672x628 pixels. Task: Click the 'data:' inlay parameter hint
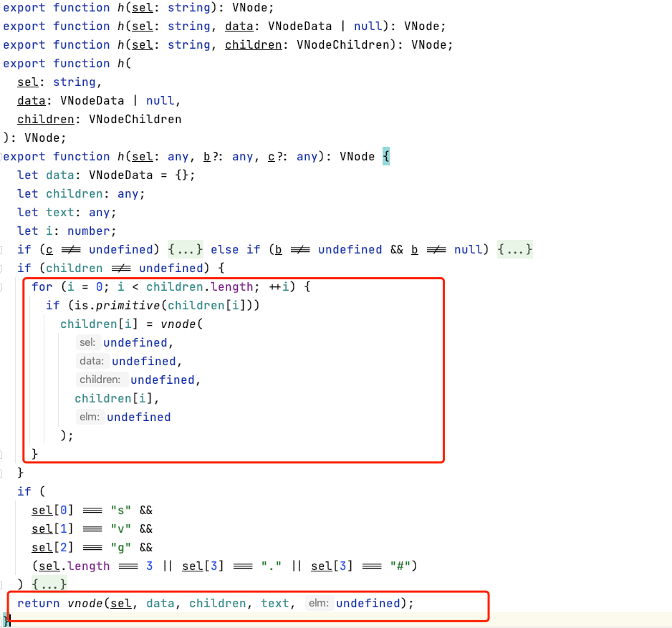click(92, 362)
